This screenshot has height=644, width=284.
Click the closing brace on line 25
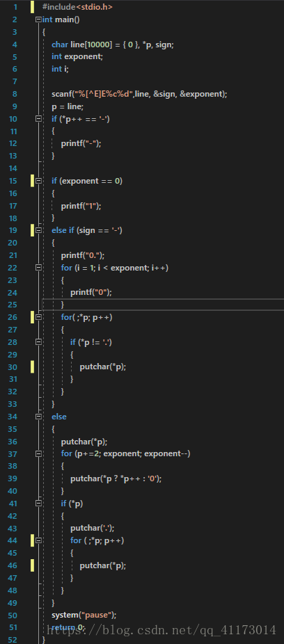tap(63, 305)
